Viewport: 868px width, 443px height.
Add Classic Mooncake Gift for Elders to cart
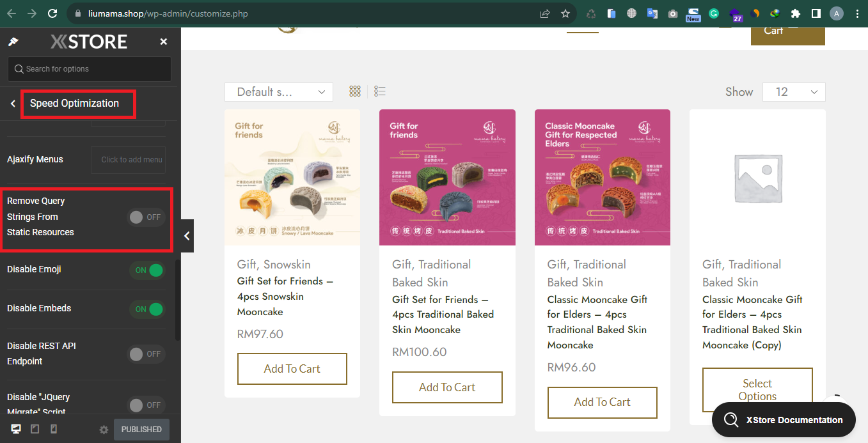pos(603,402)
